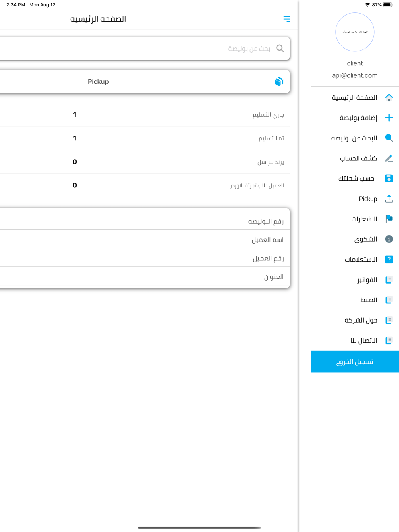Click the document icon for حول الشركة
This screenshot has height=532, width=399.
tap(389, 320)
